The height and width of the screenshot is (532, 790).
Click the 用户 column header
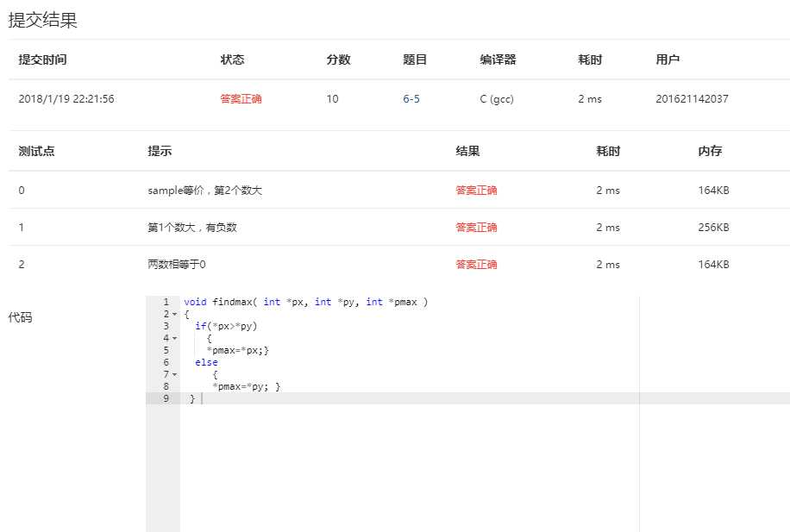(x=668, y=59)
